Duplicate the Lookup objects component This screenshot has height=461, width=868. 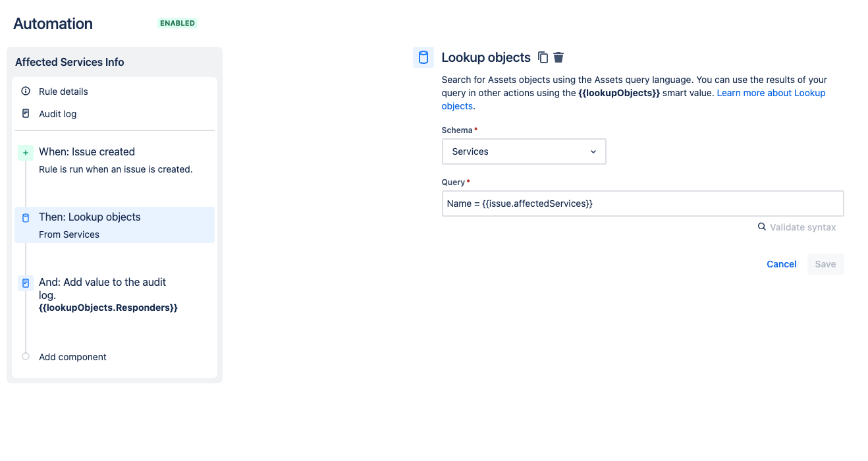point(543,57)
